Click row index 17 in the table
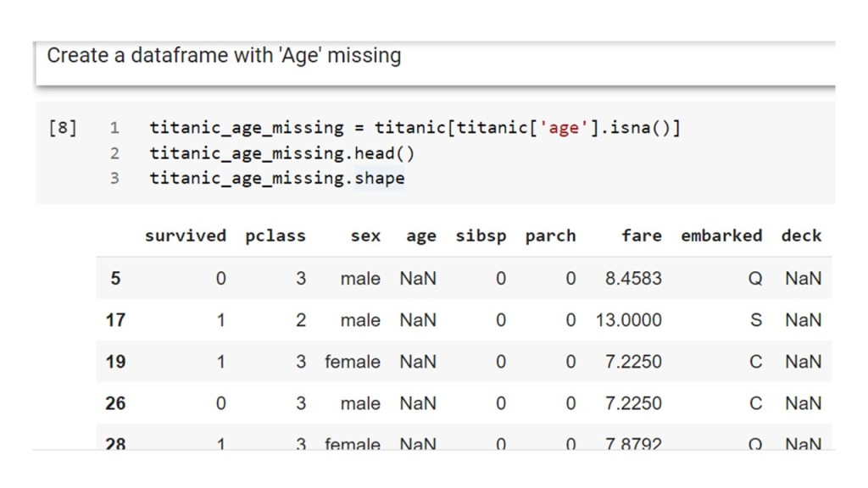 coord(115,320)
